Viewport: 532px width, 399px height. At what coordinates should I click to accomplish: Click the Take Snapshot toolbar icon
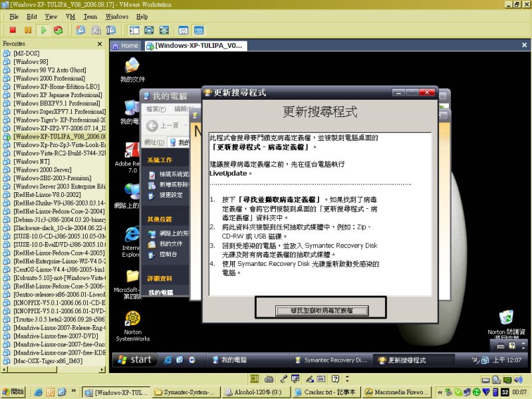point(80,30)
